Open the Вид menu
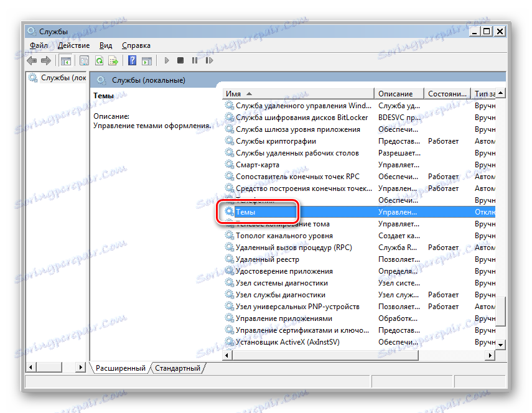Image resolution: width=532 pixels, height=413 pixels. coord(106,45)
